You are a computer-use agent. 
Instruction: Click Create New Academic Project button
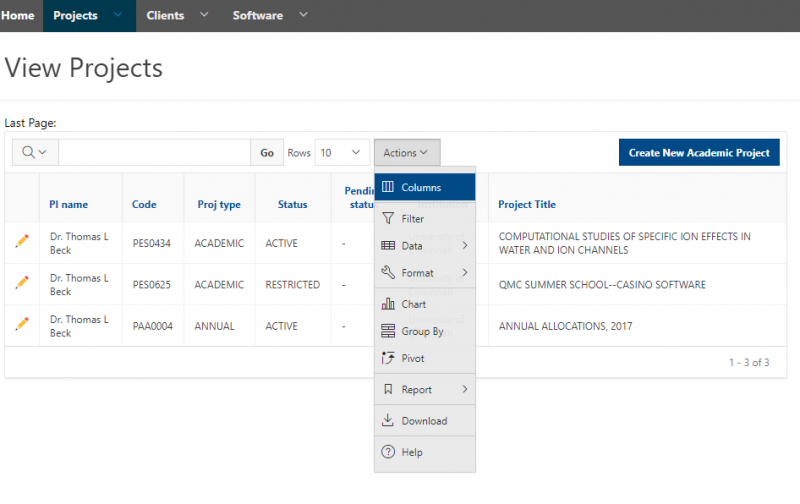pos(699,153)
